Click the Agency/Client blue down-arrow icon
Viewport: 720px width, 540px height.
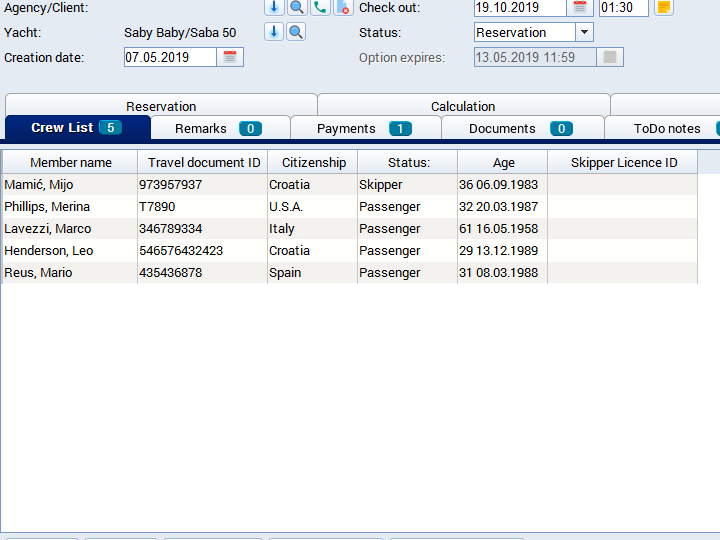[x=274, y=7]
